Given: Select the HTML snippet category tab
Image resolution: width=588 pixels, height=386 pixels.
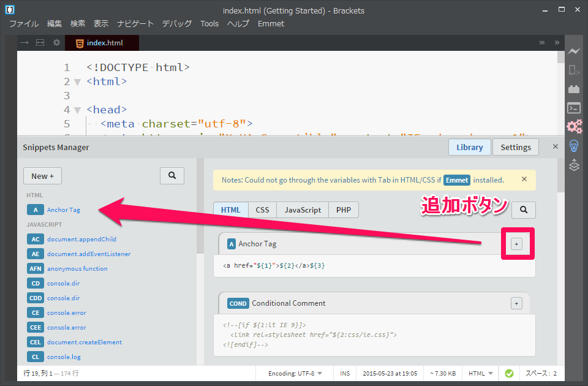Looking at the screenshot, I should pos(231,210).
